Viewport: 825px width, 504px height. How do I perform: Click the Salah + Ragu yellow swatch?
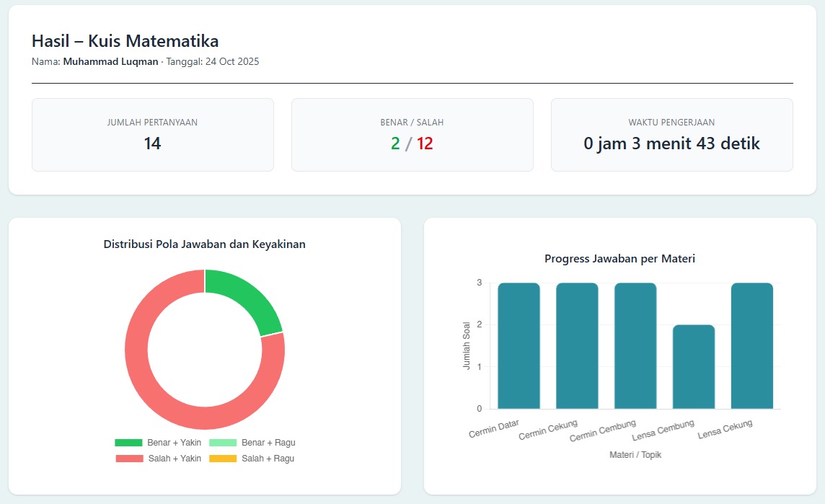click(x=223, y=459)
